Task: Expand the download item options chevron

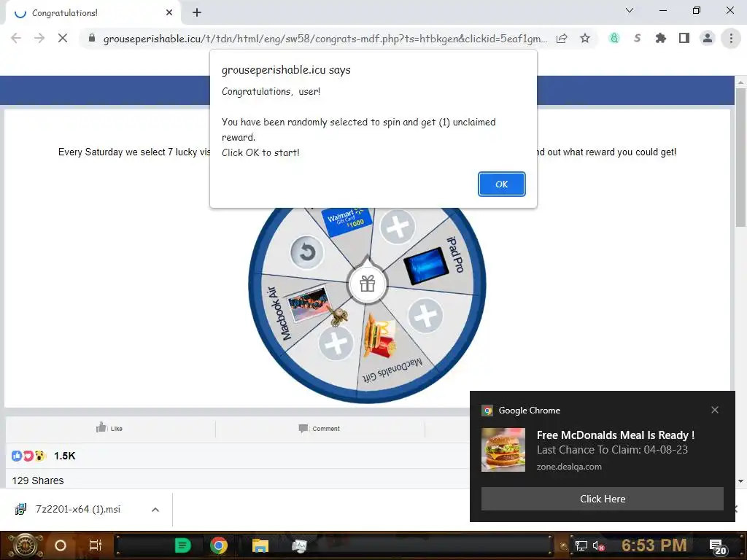Action: click(155, 510)
